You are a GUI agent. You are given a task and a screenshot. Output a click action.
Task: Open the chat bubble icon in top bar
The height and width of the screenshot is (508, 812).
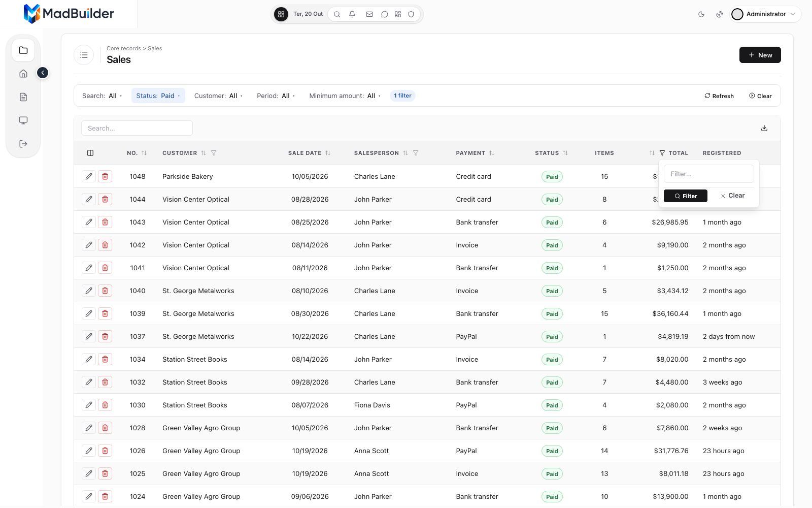pyautogui.click(x=385, y=14)
